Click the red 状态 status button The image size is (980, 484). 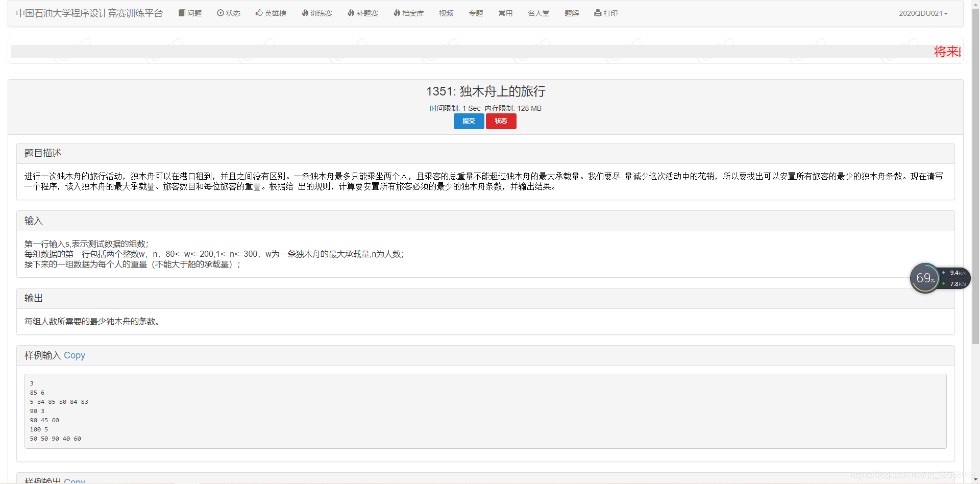(x=501, y=121)
